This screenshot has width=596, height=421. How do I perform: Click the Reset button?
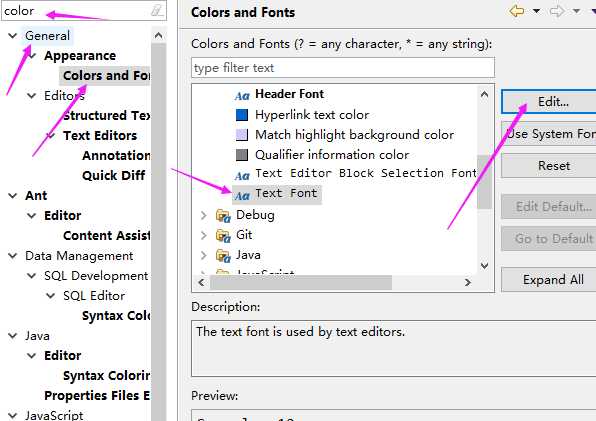[x=549, y=166]
